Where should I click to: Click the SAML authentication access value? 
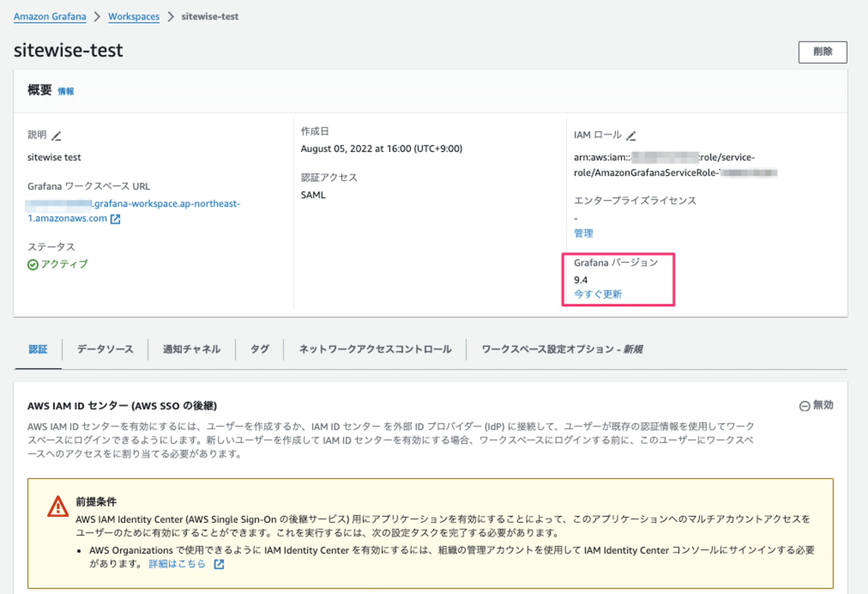pos(313,195)
